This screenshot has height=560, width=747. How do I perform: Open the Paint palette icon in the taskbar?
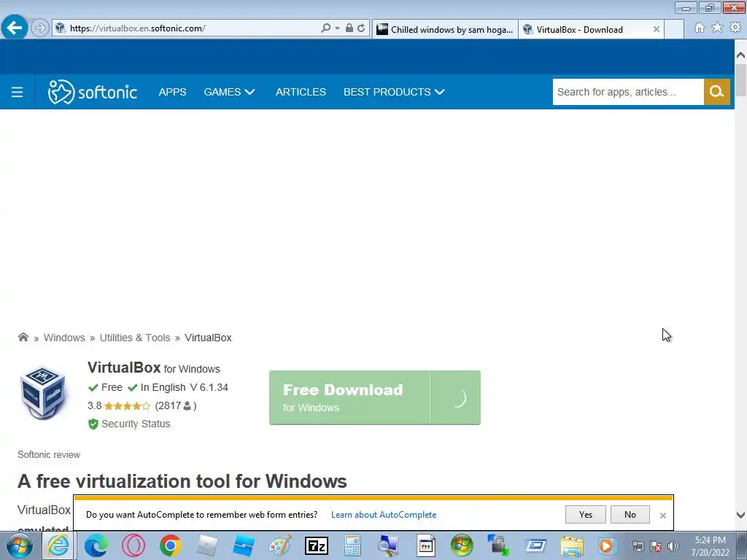coord(280,545)
